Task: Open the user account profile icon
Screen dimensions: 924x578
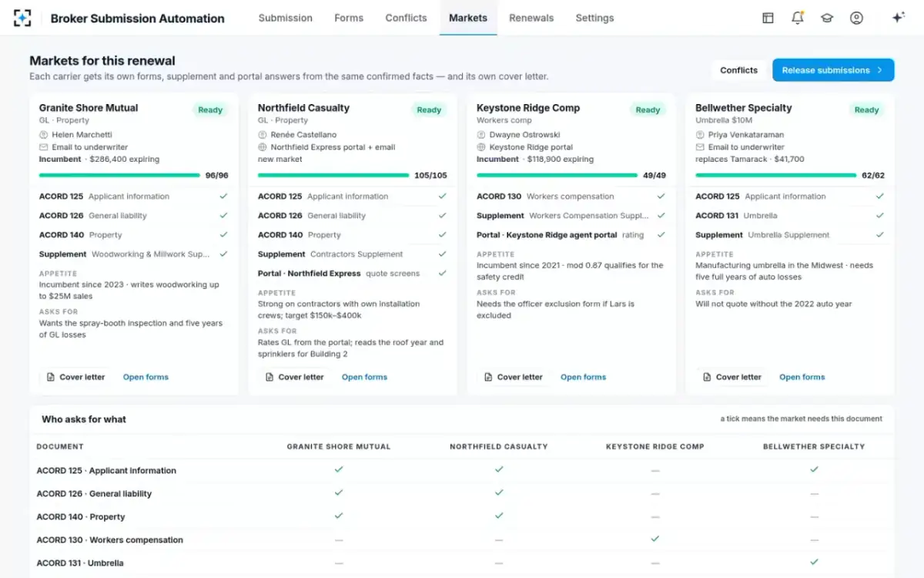Action: pyautogui.click(x=856, y=18)
